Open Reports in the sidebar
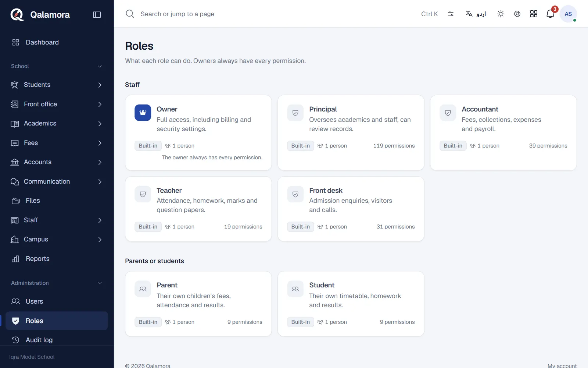 (57, 259)
